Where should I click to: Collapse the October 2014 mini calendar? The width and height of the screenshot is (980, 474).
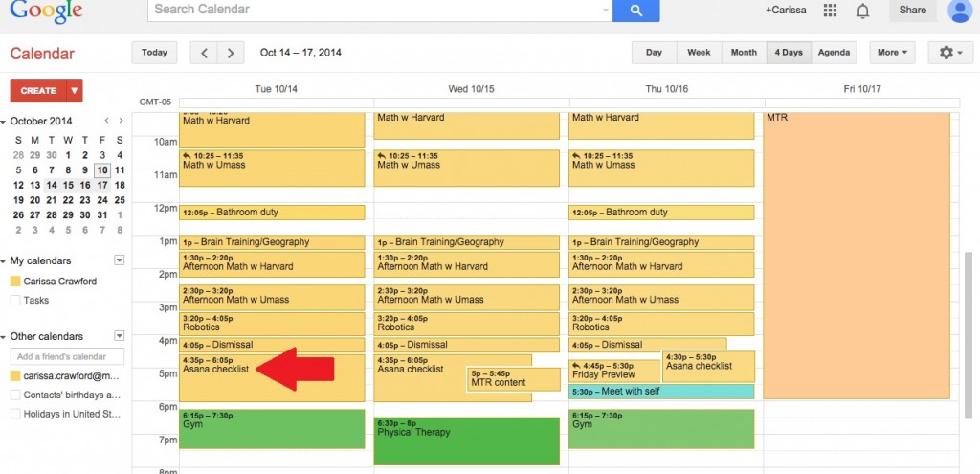coord(3,122)
